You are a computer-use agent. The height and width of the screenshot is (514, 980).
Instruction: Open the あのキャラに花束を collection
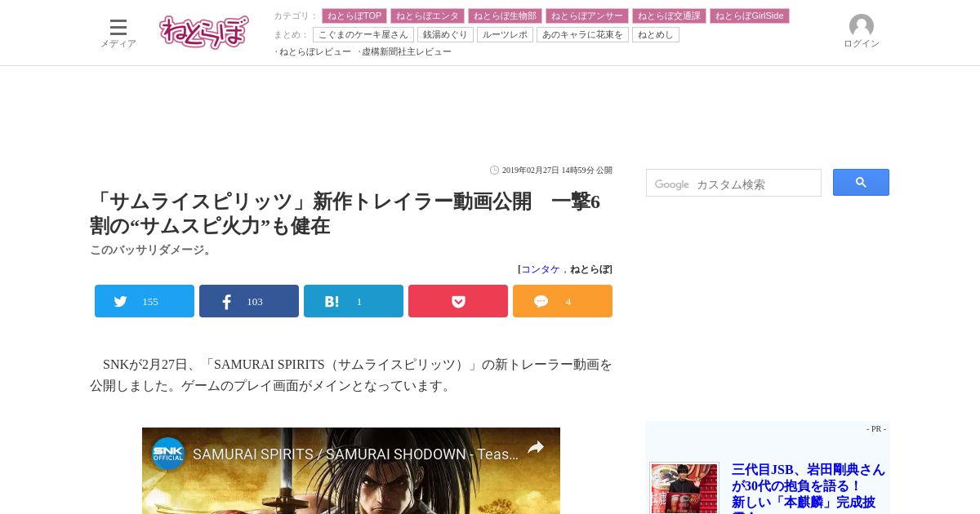tap(582, 34)
